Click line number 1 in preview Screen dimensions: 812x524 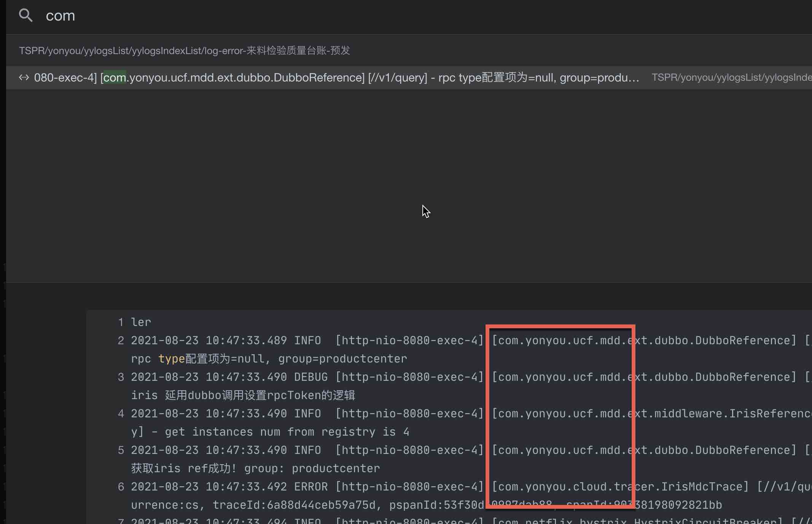pyautogui.click(x=121, y=322)
